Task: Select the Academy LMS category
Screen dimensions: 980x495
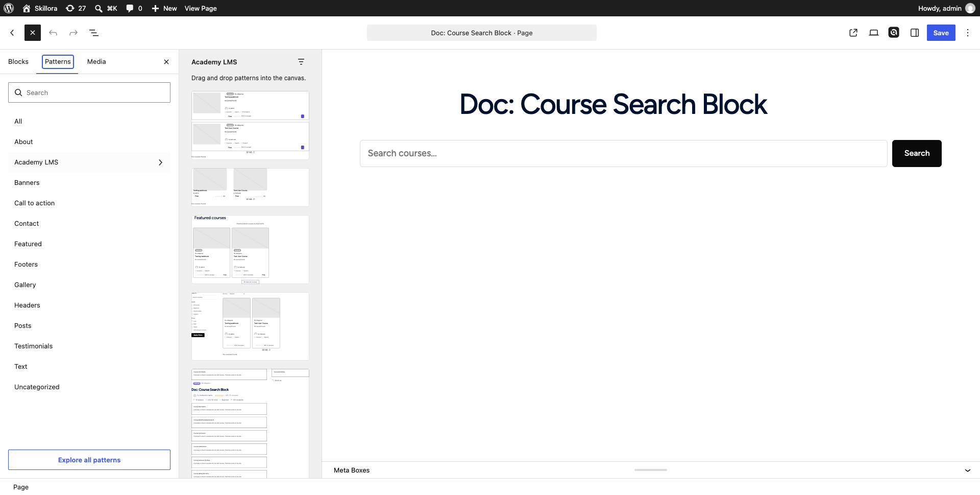Action: click(89, 162)
